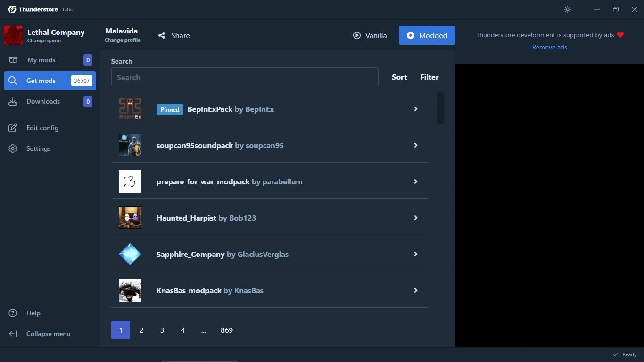Click the My mods count badge 0

(88, 60)
